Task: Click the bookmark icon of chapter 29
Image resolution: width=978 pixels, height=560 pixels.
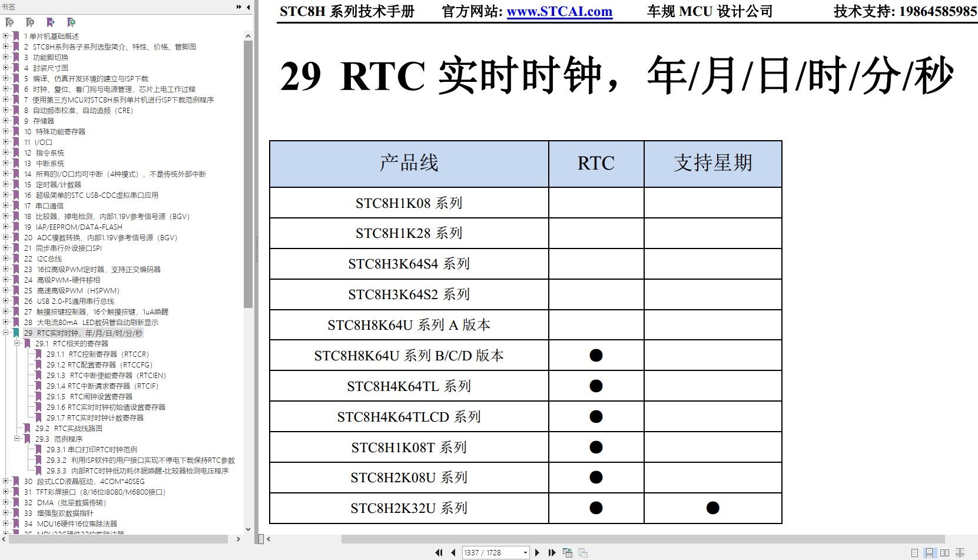Action: 16,333
